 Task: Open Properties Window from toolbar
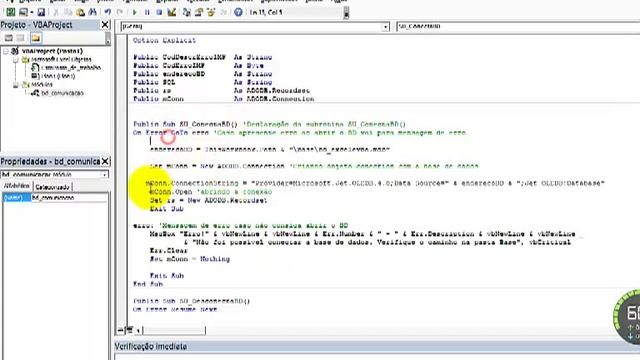(x=199, y=12)
